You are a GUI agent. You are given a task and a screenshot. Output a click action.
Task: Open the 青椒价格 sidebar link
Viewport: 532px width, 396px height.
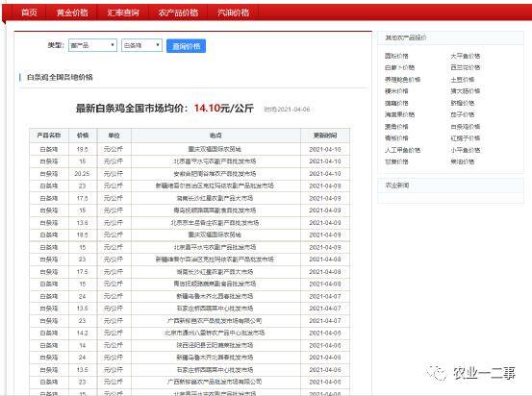pyautogui.click(x=396, y=138)
